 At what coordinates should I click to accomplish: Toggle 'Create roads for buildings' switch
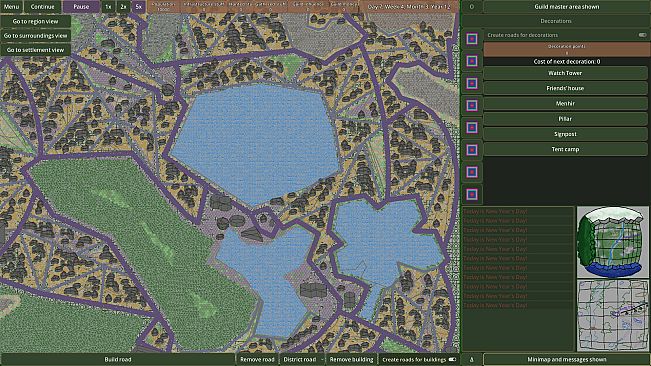coord(452,359)
